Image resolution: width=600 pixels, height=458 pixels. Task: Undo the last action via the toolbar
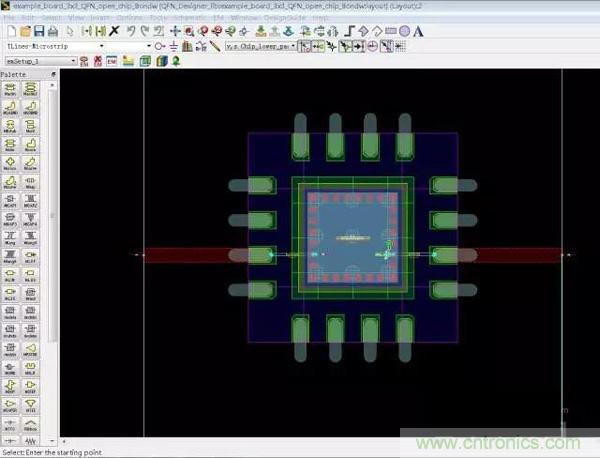(x=130, y=32)
